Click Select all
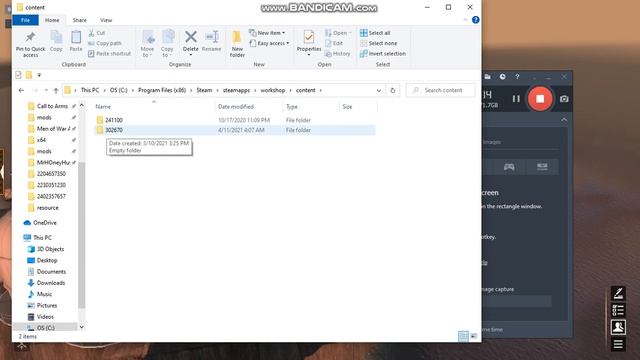 pos(375,33)
